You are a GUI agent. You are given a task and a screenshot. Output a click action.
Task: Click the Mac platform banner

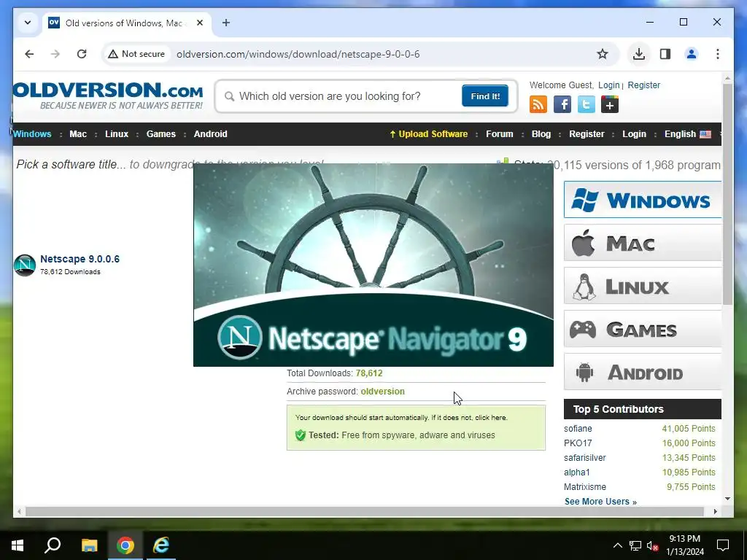(643, 243)
